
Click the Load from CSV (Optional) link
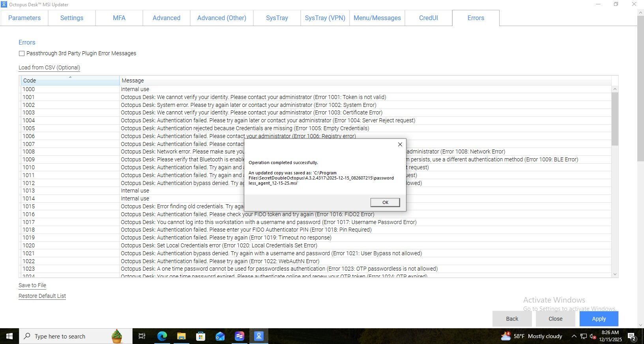pos(49,67)
